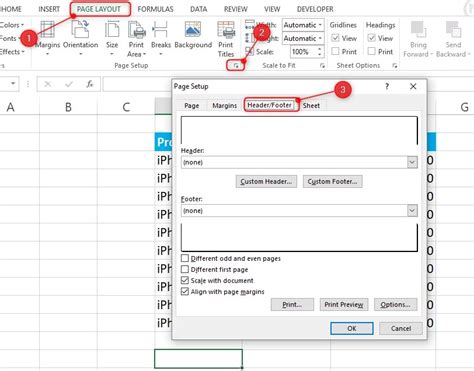The width and height of the screenshot is (474, 371).
Task: Toggle the Gridlines Print checkbox
Action: (x=335, y=51)
